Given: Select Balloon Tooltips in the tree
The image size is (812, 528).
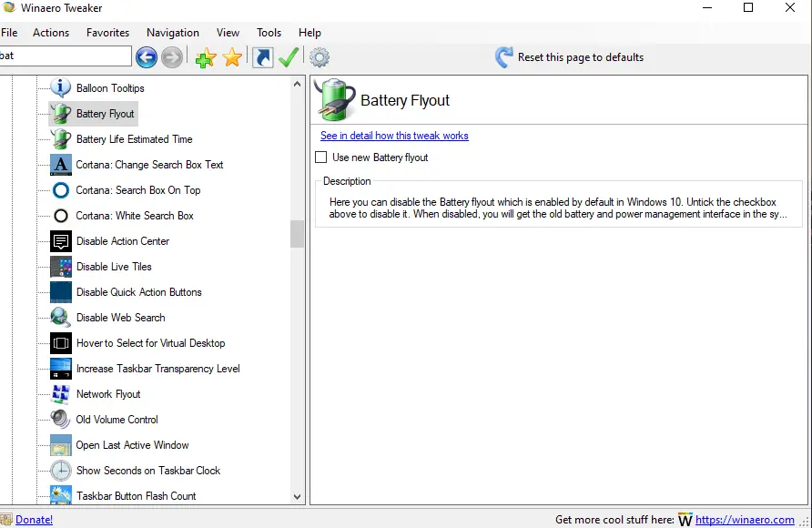Looking at the screenshot, I should point(110,88).
